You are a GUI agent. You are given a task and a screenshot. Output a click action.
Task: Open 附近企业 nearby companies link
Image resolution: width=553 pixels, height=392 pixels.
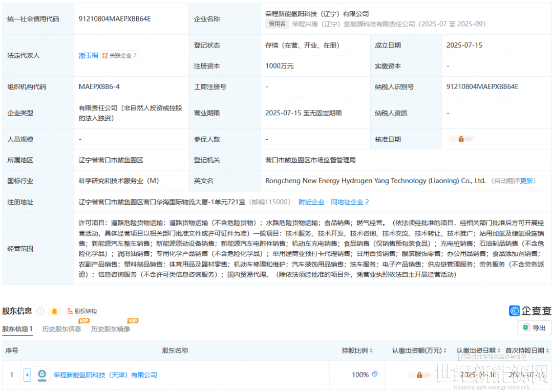click(311, 202)
